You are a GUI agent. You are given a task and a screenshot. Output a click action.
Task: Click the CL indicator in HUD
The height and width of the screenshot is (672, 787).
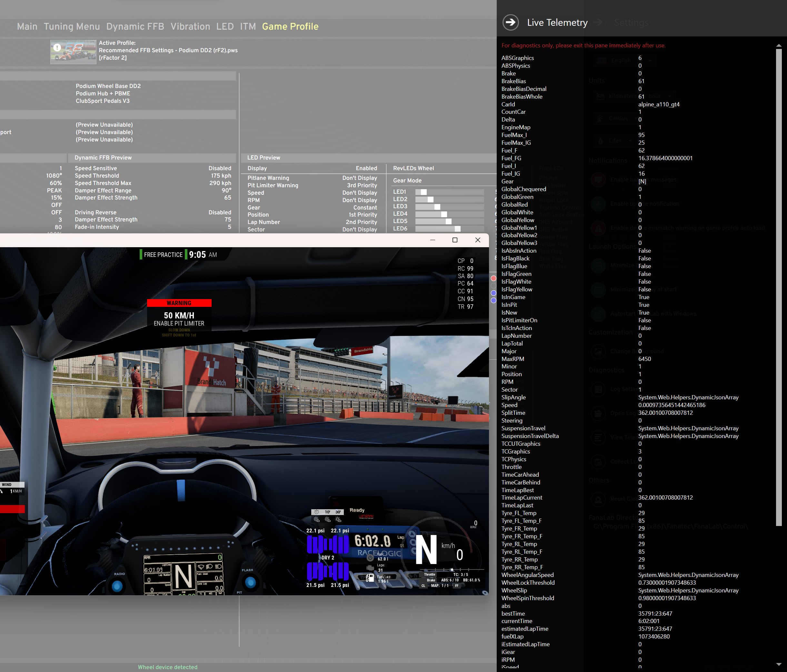click(423, 586)
